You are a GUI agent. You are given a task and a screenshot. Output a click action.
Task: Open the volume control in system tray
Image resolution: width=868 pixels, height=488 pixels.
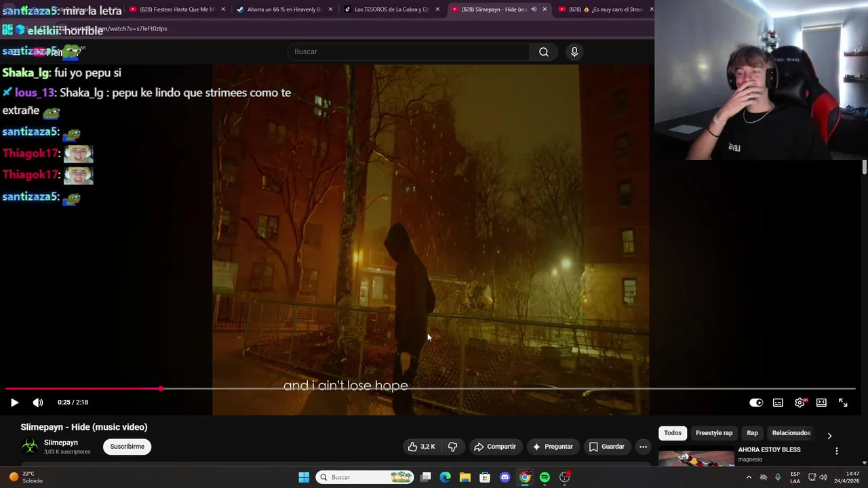(x=823, y=477)
